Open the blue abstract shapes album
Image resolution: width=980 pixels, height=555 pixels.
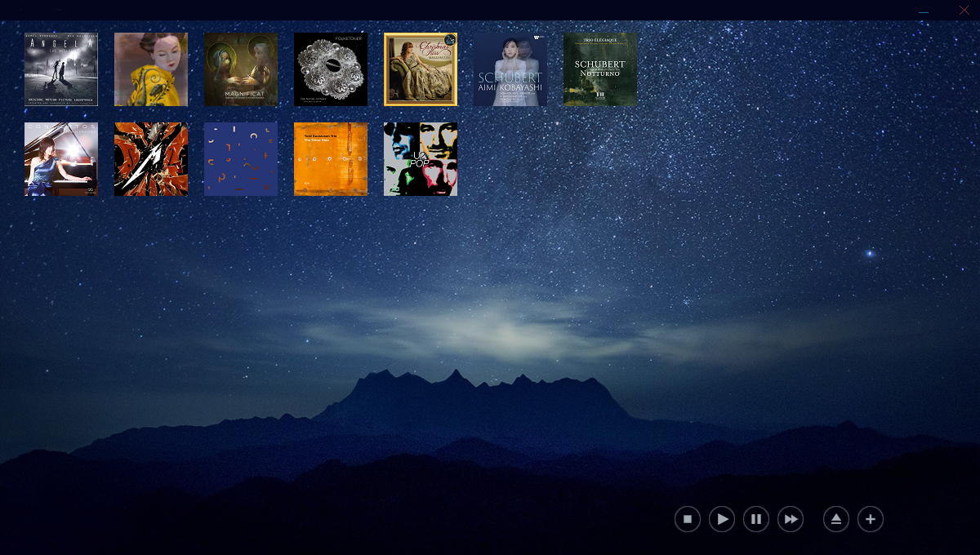(241, 159)
